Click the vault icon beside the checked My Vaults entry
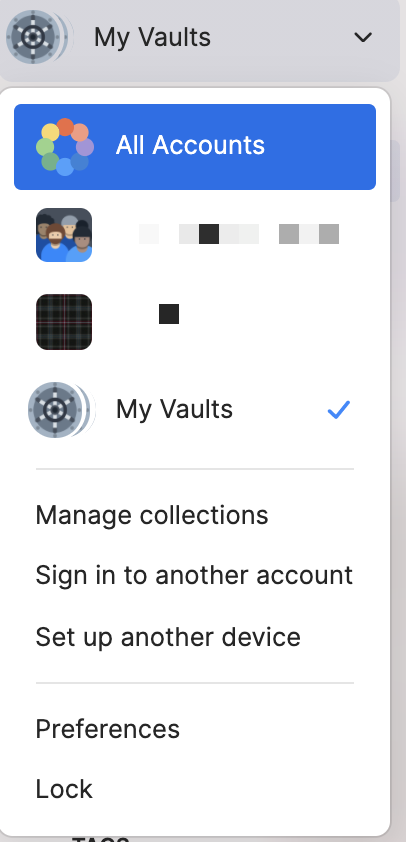Screen dimensions: 406x842 click(61, 410)
